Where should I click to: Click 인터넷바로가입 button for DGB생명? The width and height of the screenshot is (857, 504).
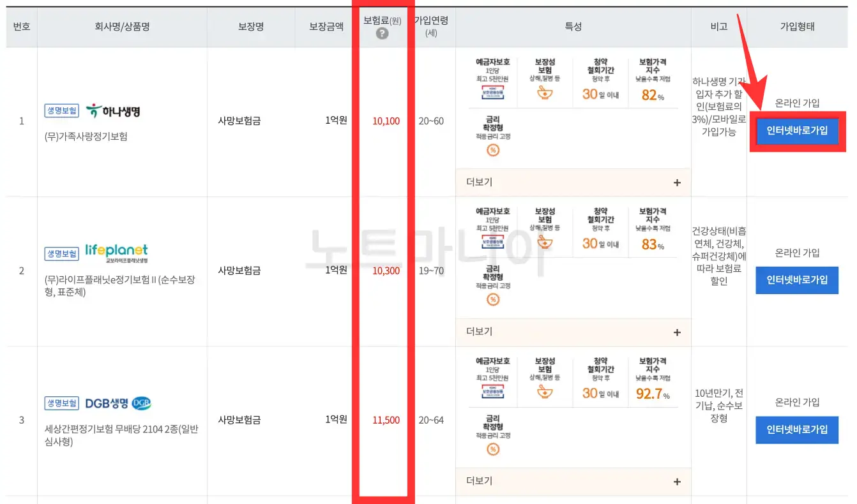pos(796,429)
